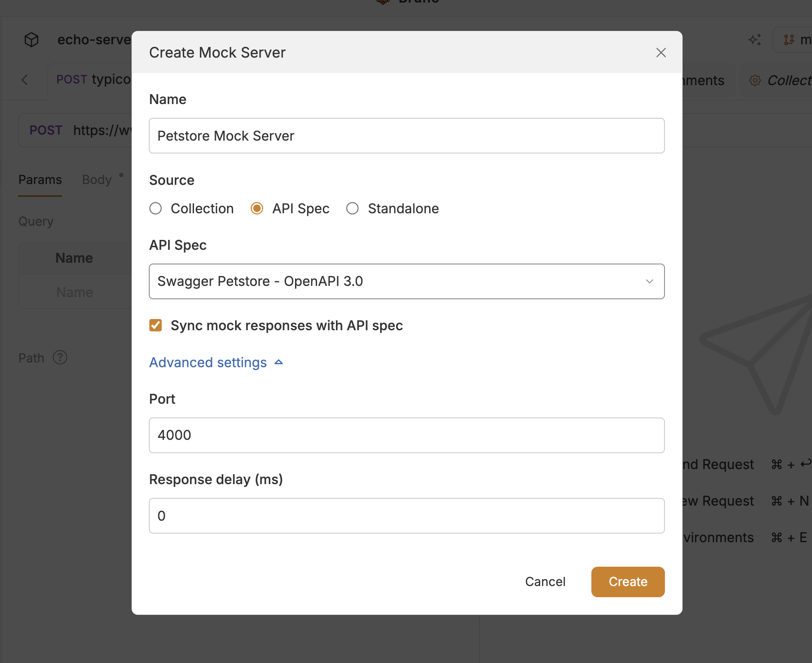Image resolution: width=812 pixels, height=663 pixels.
Task: Click the Cancel button
Action: pos(545,582)
